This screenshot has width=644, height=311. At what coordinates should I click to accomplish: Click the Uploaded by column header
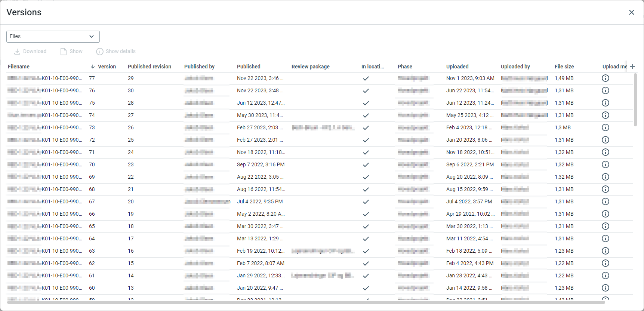point(515,67)
